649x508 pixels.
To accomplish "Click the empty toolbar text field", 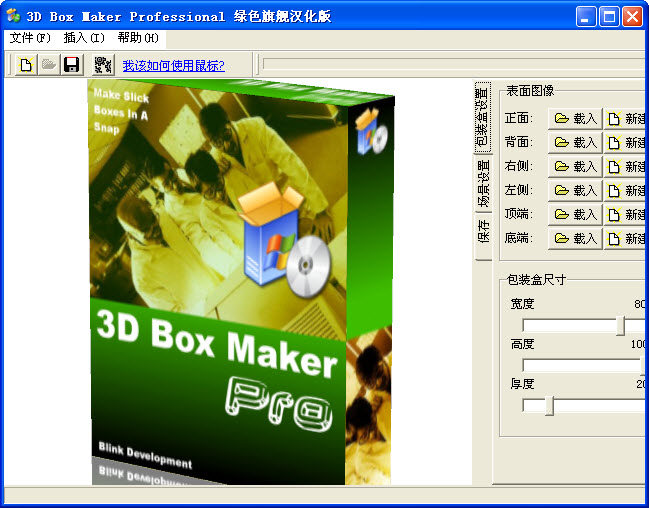I will tap(454, 65).
